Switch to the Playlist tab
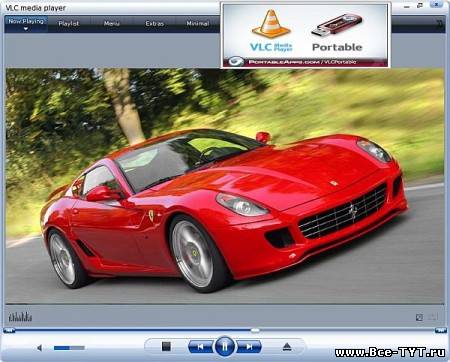Viewport: 450px width, 362px height. pos(69,24)
